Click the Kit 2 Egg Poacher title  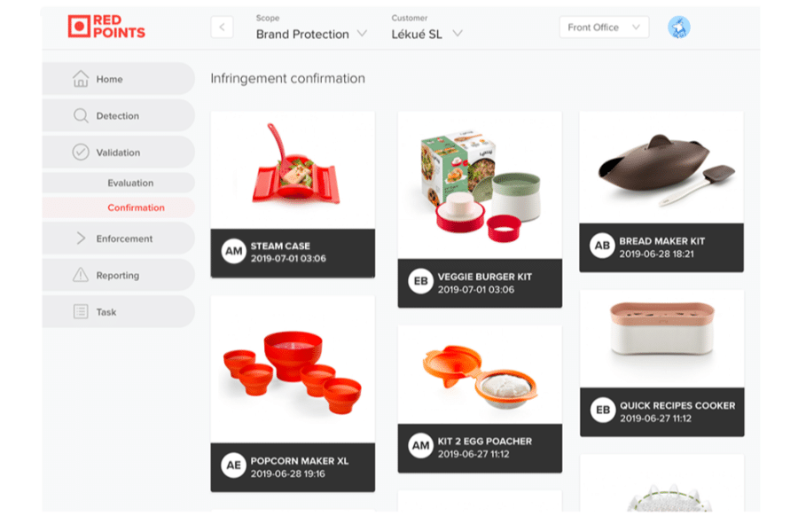(484, 442)
